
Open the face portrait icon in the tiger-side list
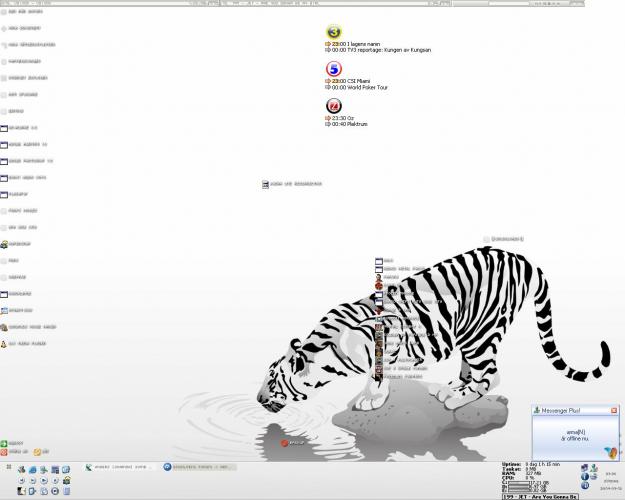(x=379, y=278)
